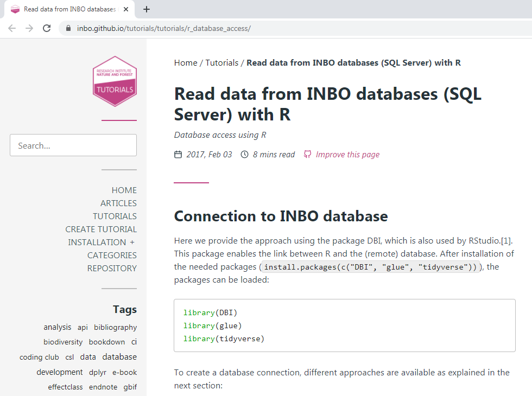Select the 'gbif' tag
This screenshot has width=532, height=396.
[130, 387]
